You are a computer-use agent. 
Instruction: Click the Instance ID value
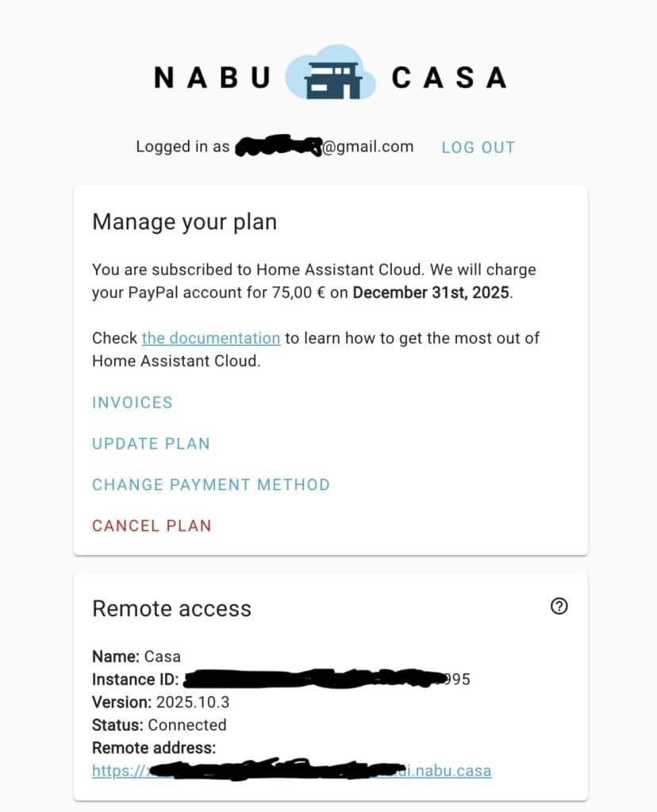327,680
